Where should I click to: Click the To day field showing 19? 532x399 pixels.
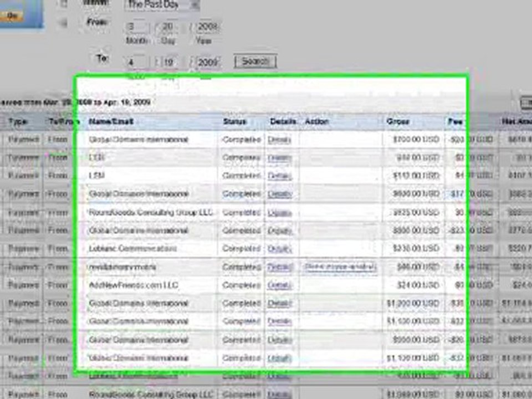[168, 63]
